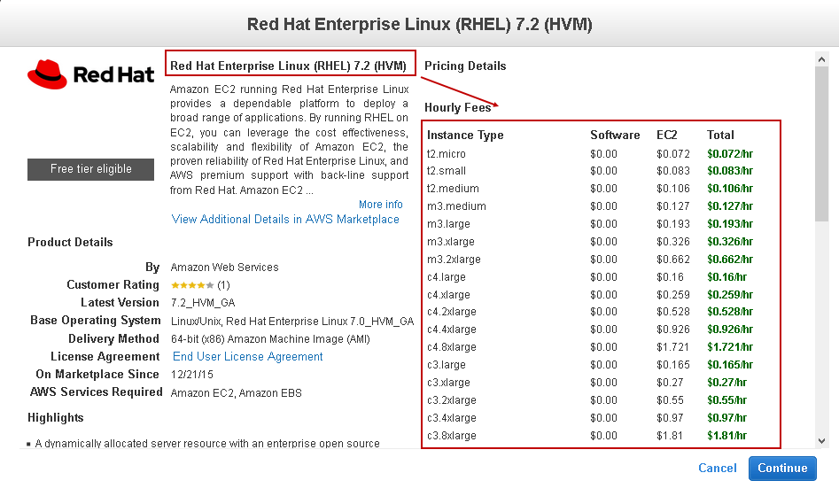Click the Amazon EC2, Amazon EBS services value
Screen dimensions: 839x504
coord(236,393)
